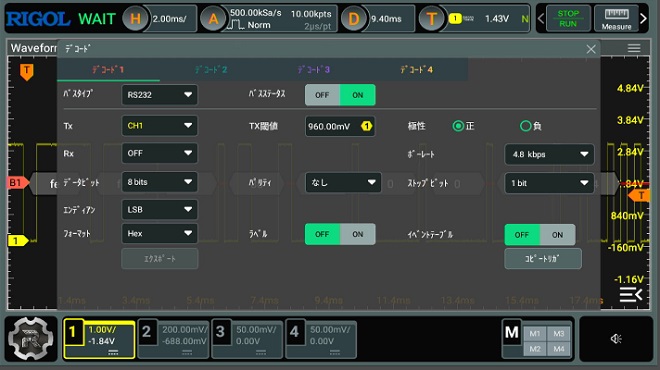660x370 pixels.
Task: Select positive polarity 正 radio button
Action: pos(458,126)
